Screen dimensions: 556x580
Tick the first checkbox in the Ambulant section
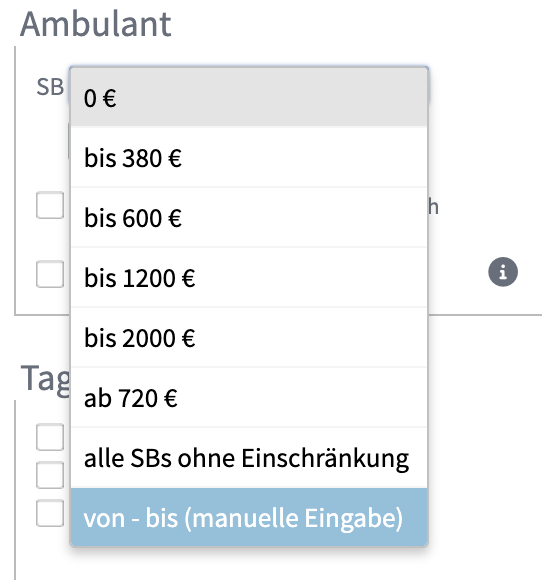[50, 205]
